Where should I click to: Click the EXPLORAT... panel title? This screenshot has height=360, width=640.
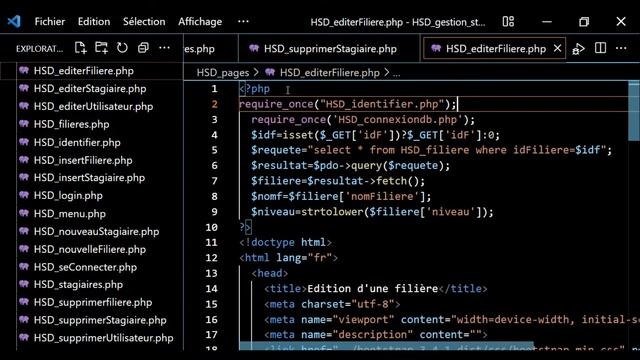coord(40,49)
